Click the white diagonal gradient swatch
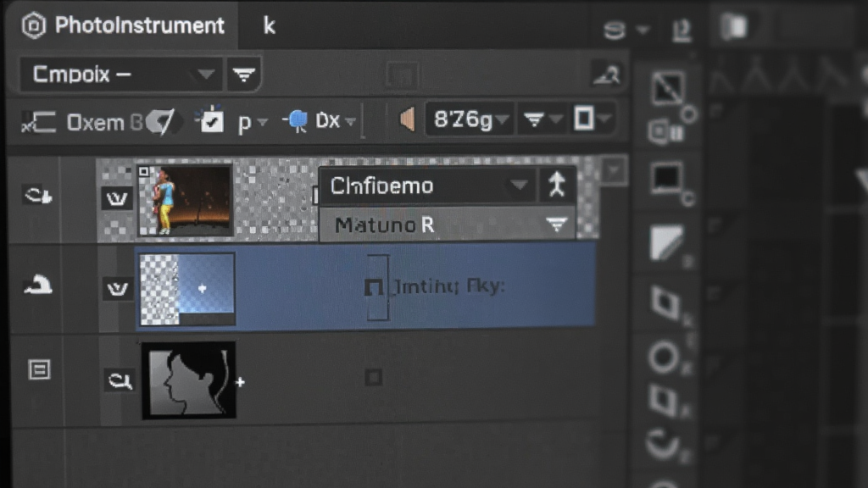This screenshot has width=868, height=488. point(666,241)
